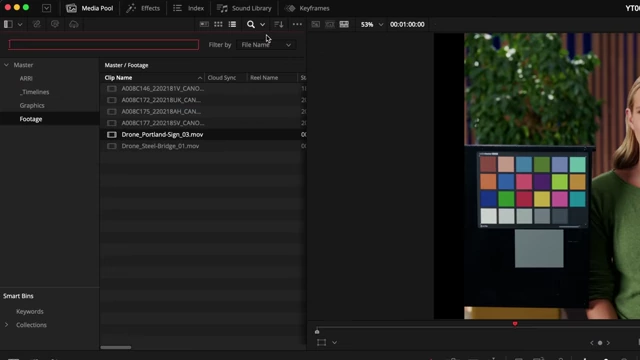Click the macOS green fullscreen window button
The height and width of the screenshot is (360, 640).
(x=26, y=7)
